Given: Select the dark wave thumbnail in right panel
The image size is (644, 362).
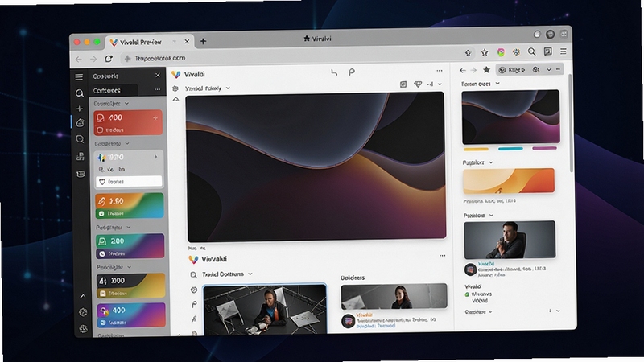Looking at the screenshot, I should 510,117.
